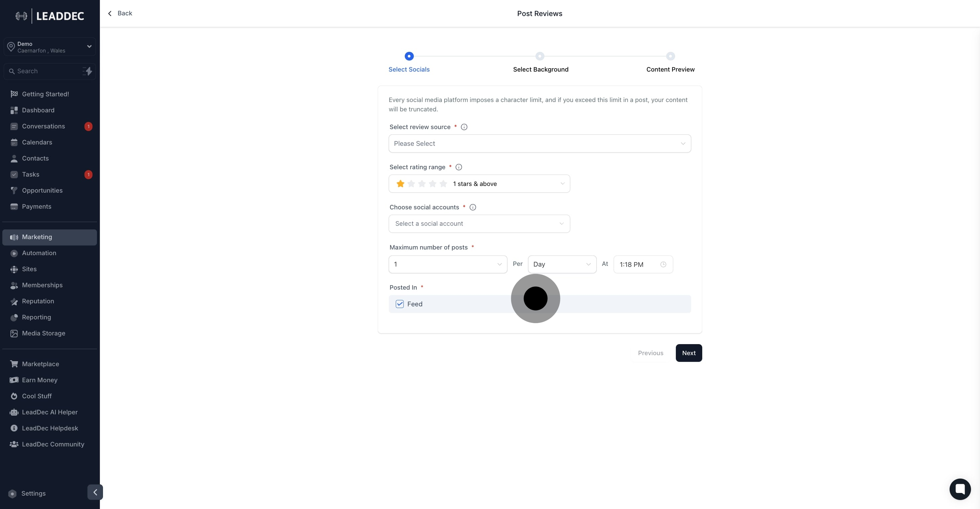Click the Cool Stuff flame icon
Screen dimensions: 980x509
(x=14, y=396)
